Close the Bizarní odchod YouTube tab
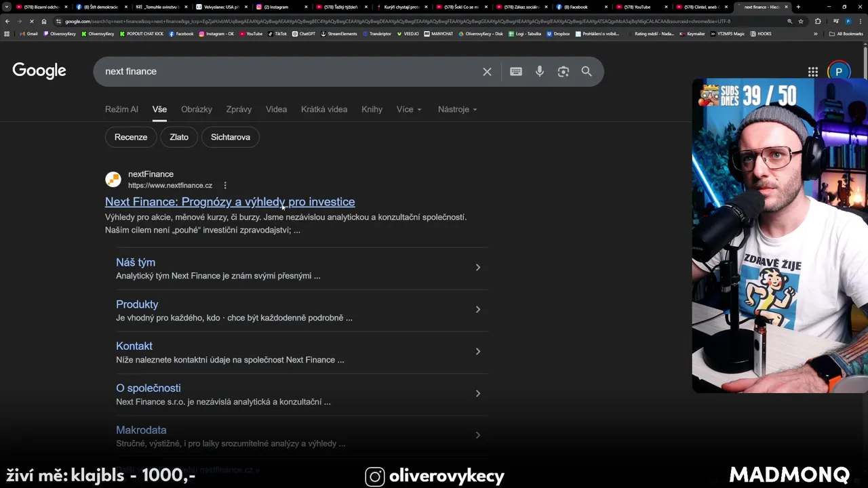 click(x=66, y=7)
